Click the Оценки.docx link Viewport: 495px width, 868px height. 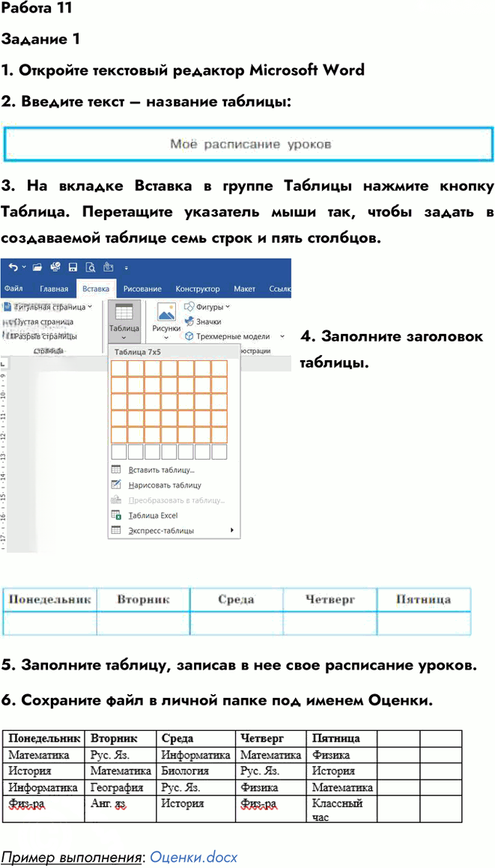(x=194, y=856)
